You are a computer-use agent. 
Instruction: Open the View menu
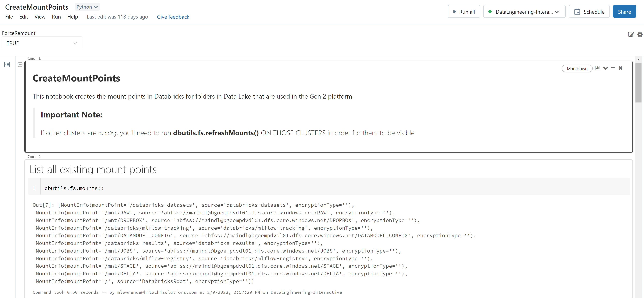tap(40, 17)
